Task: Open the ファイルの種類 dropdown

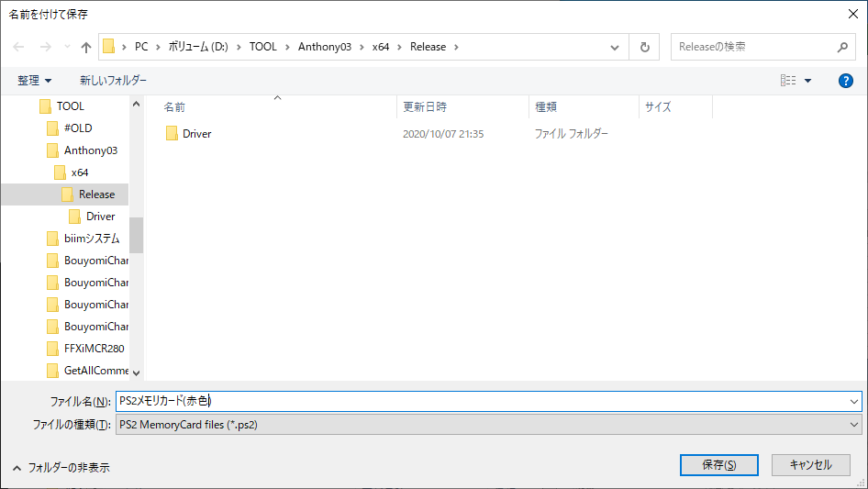Action: (x=489, y=425)
